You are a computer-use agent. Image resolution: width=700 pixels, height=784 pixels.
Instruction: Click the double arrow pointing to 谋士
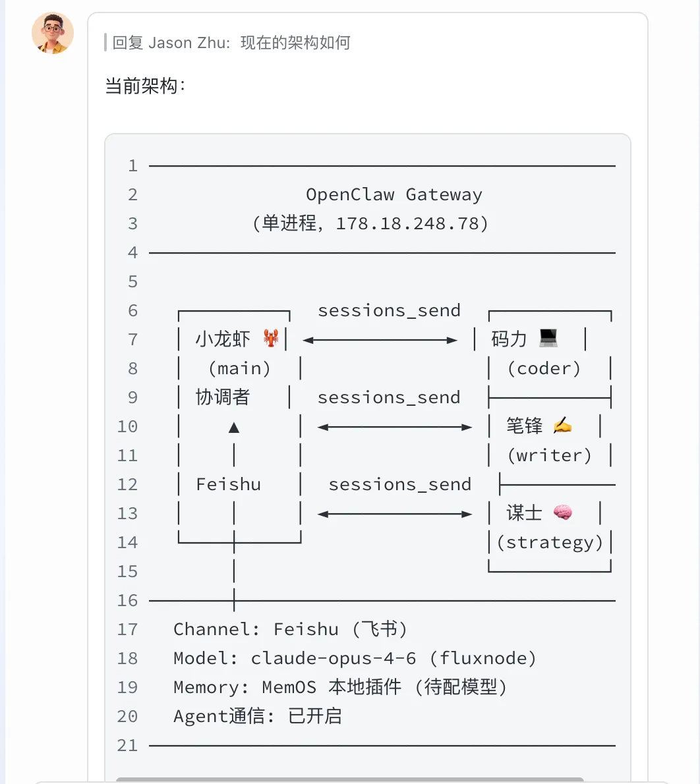coord(394,514)
